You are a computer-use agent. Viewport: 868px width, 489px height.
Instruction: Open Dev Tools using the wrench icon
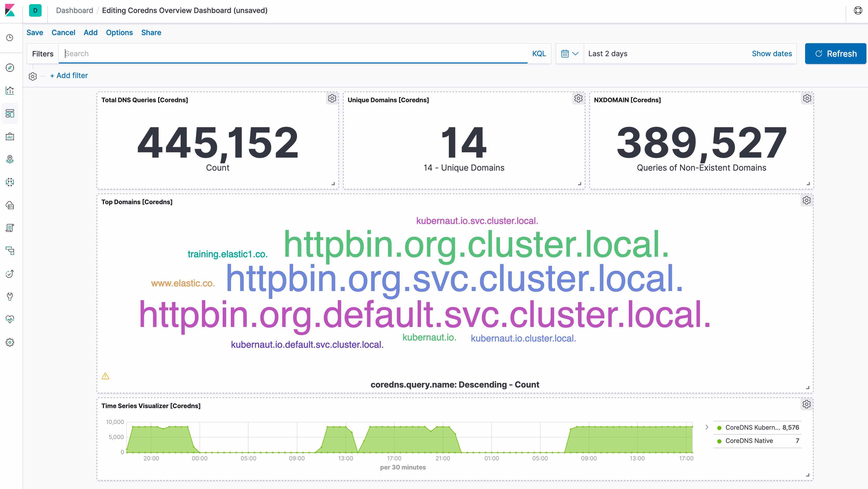10,297
